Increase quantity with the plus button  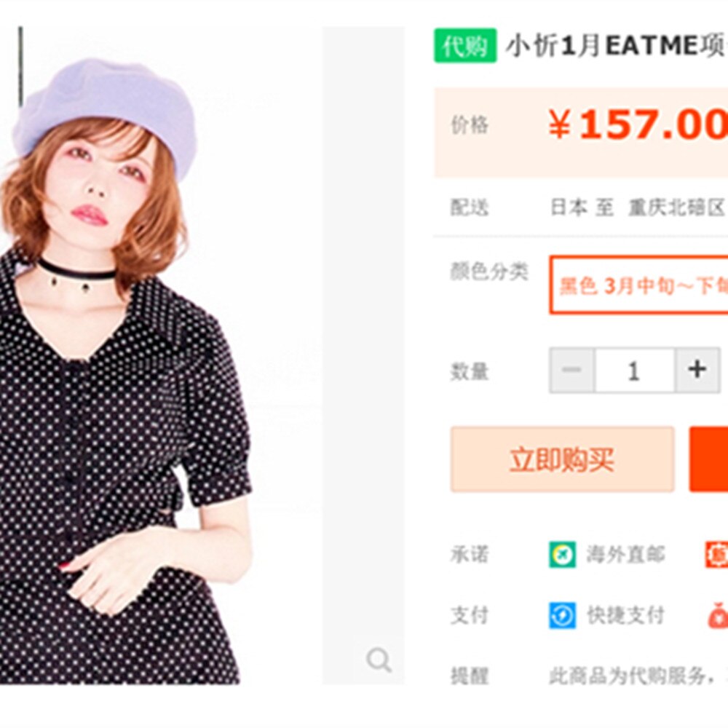(x=697, y=371)
